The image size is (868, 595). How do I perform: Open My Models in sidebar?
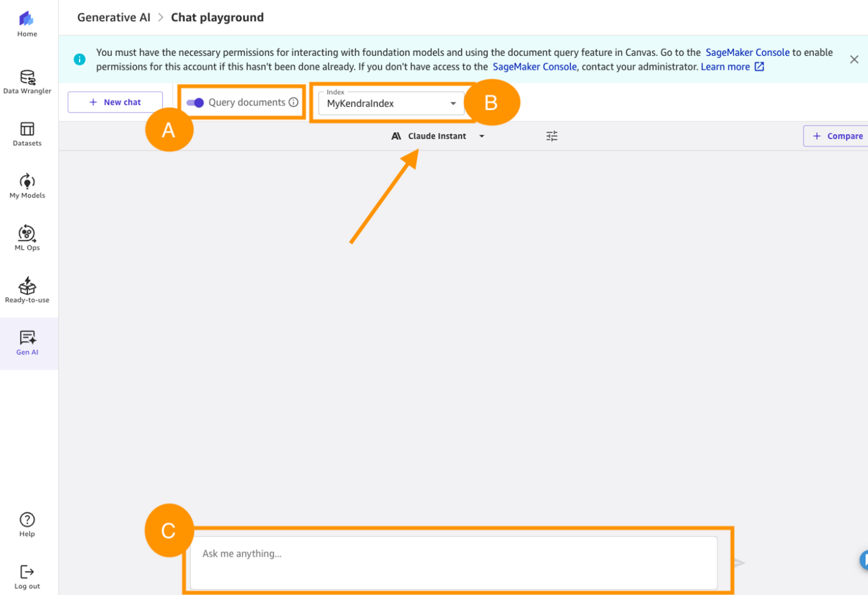pyautogui.click(x=27, y=181)
